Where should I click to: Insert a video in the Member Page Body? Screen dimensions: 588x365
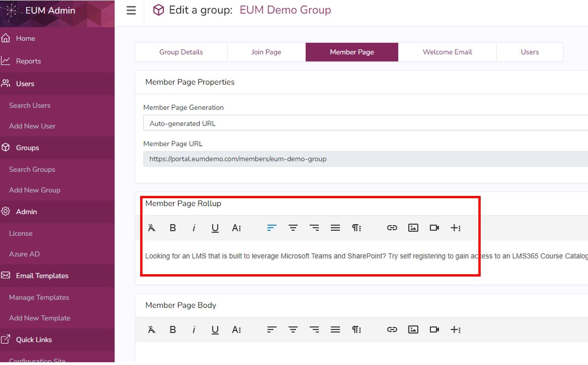(434, 329)
